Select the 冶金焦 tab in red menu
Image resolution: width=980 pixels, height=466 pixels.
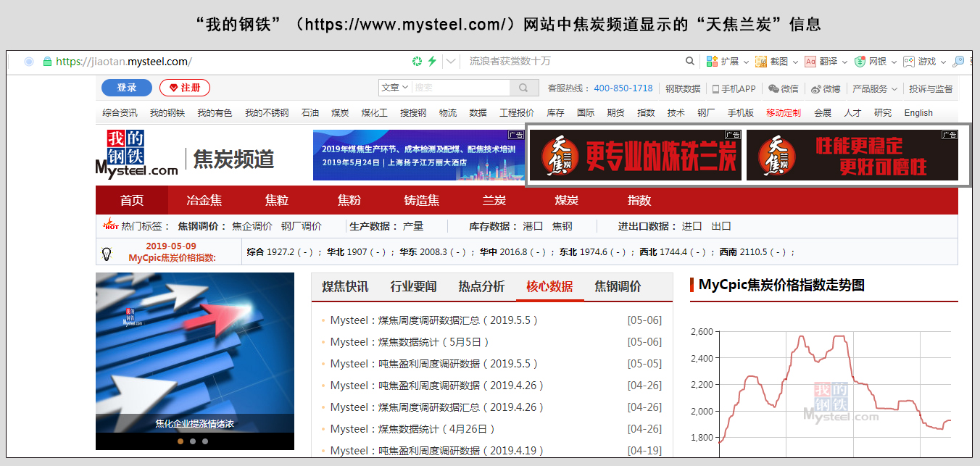pyautogui.click(x=204, y=200)
